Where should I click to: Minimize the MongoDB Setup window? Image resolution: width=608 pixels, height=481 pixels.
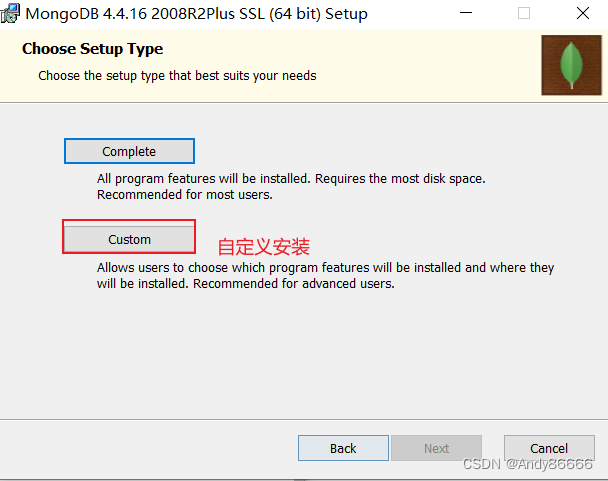tap(466, 13)
